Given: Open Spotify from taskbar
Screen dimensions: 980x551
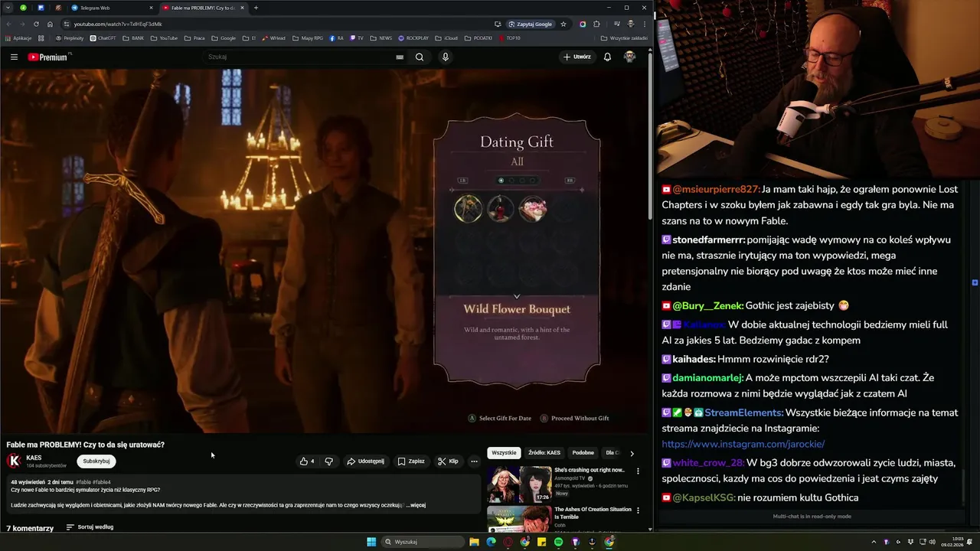Looking at the screenshot, I should pyautogui.click(x=558, y=542).
